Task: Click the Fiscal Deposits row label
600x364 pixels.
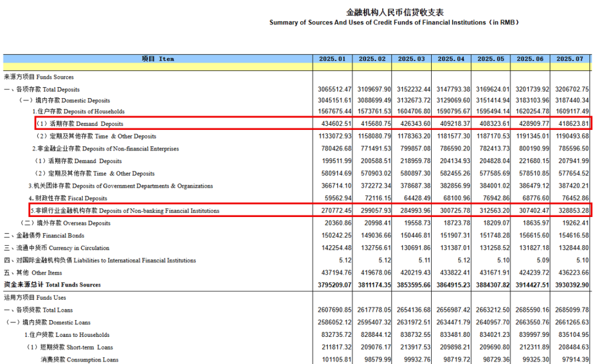Action: pyautogui.click(x=68, y=198)
